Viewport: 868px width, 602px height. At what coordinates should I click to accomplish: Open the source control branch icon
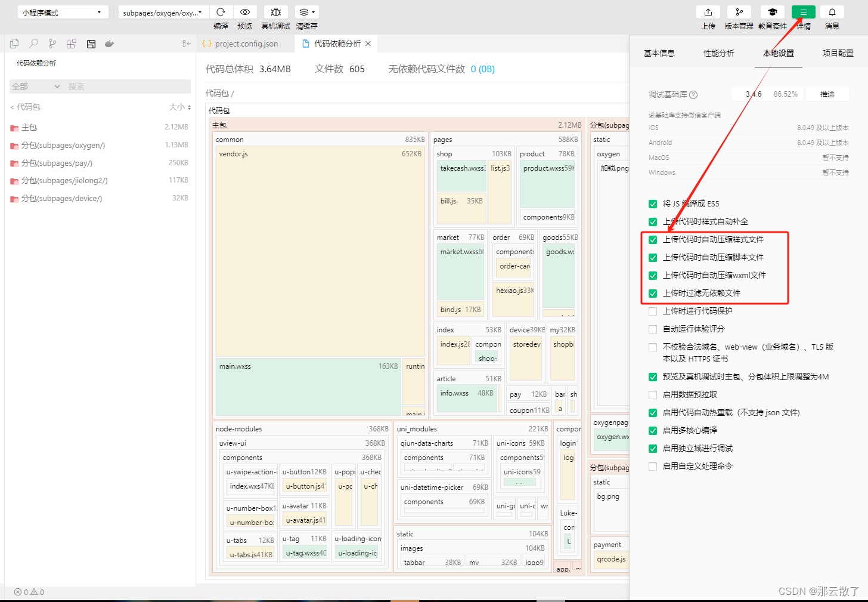pos(52,44)
